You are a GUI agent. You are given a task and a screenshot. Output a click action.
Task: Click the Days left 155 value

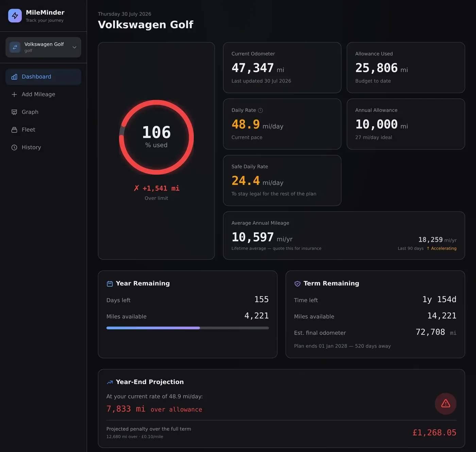261,299
